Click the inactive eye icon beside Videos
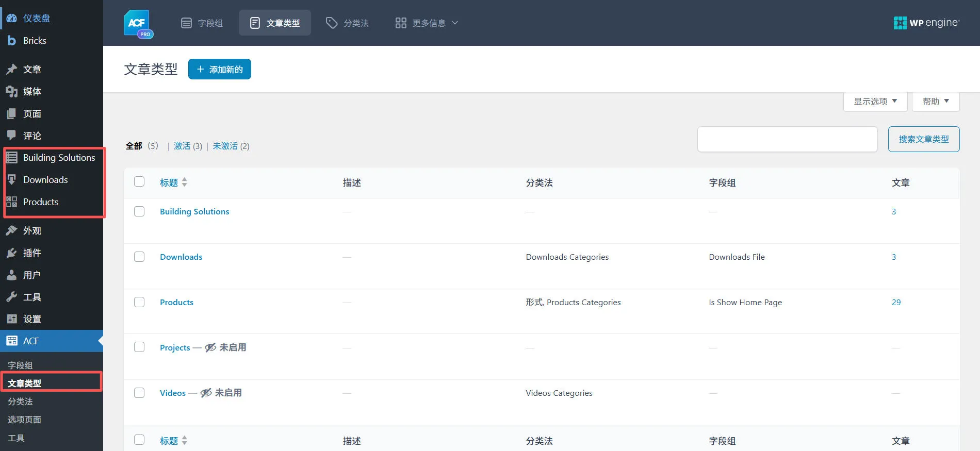The image size is (980, 451). tap(206, 393)
